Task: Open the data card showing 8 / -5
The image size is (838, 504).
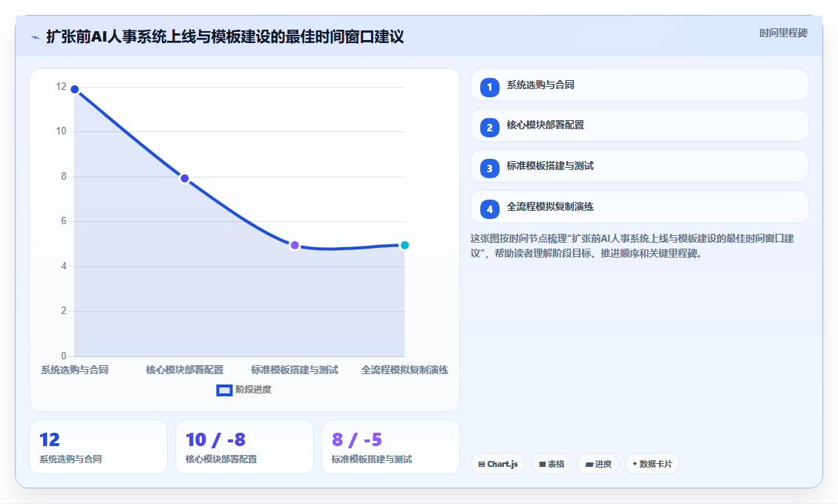Action: pos(390,447)
